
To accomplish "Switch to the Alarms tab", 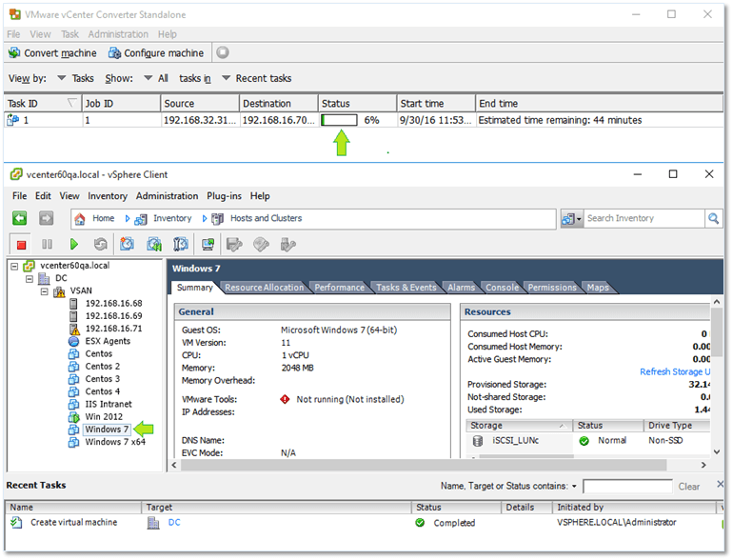I will pyautogui.click(x=461, y=288).
